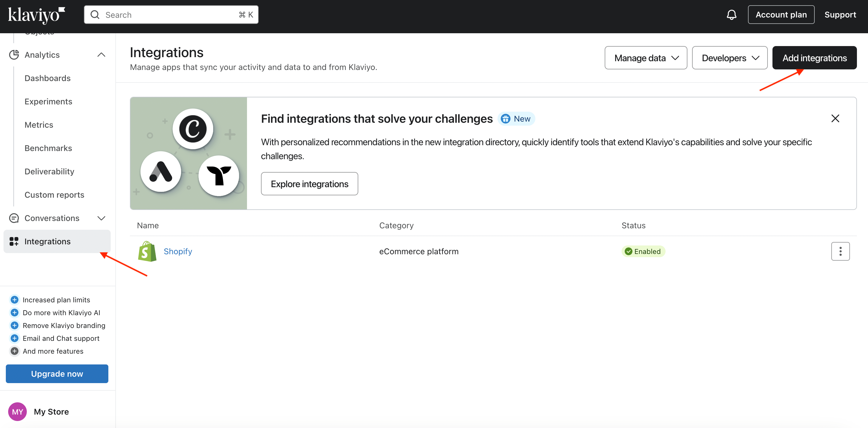This screenshot has height=428, width=868.
Task: Focus the Search input field
Action: [171, 15]
